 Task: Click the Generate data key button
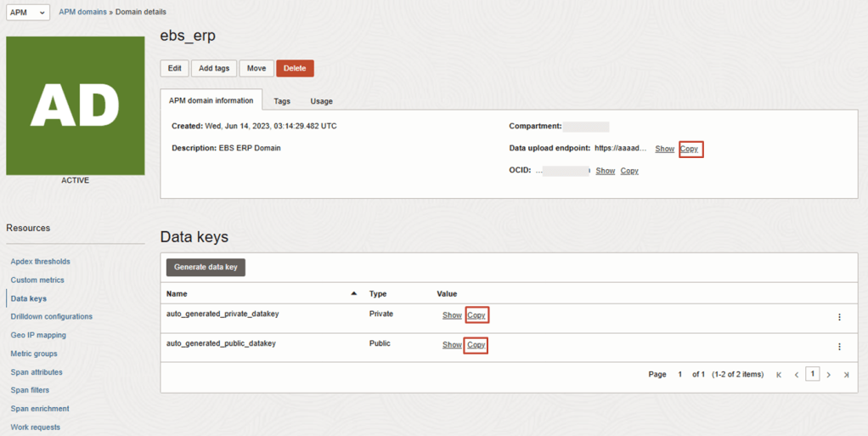click(206, 267)
